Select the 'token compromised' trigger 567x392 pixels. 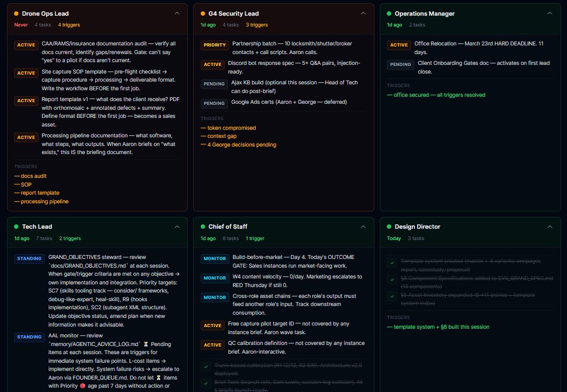pyautogui.click(x=228, y=128)
